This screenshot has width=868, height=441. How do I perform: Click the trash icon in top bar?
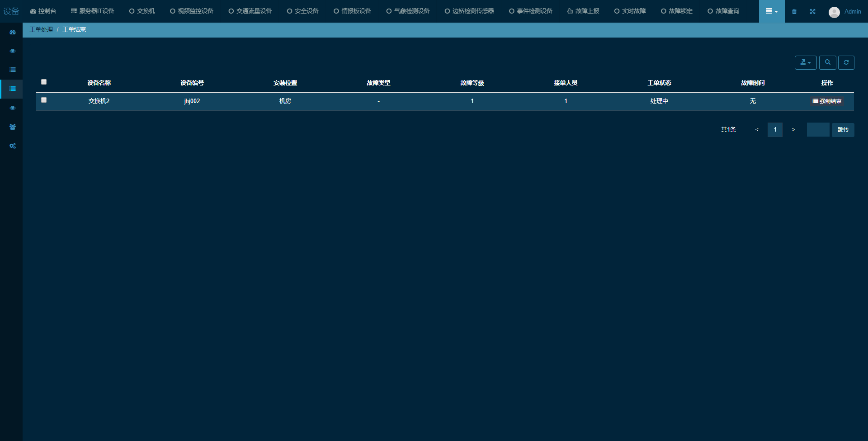point(794,11)
